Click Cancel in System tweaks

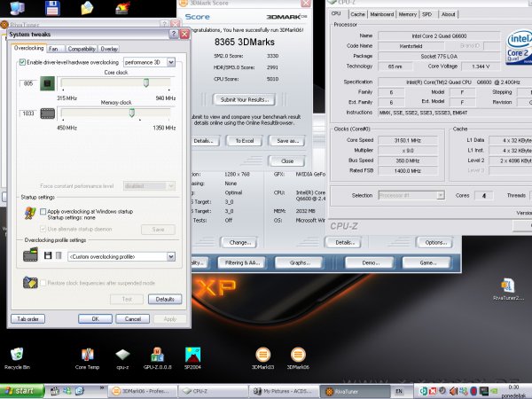click(133, 319)
